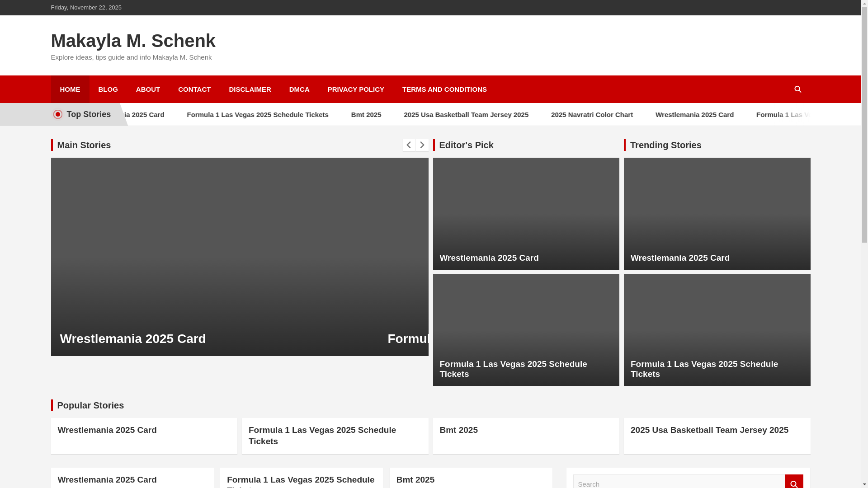The height and width of the screenshot is (488, 868).
Task: Click the Main Stories section heading
Action: coord(84,145)
